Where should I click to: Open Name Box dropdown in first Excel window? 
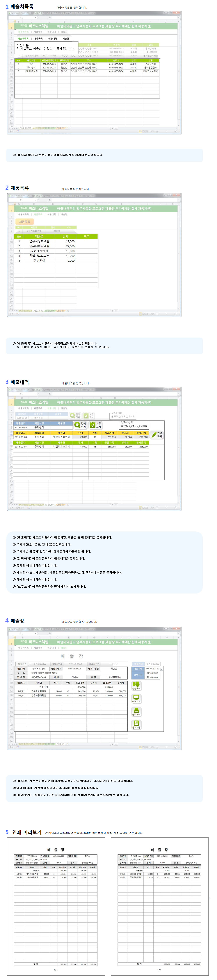tap(35, 18)
